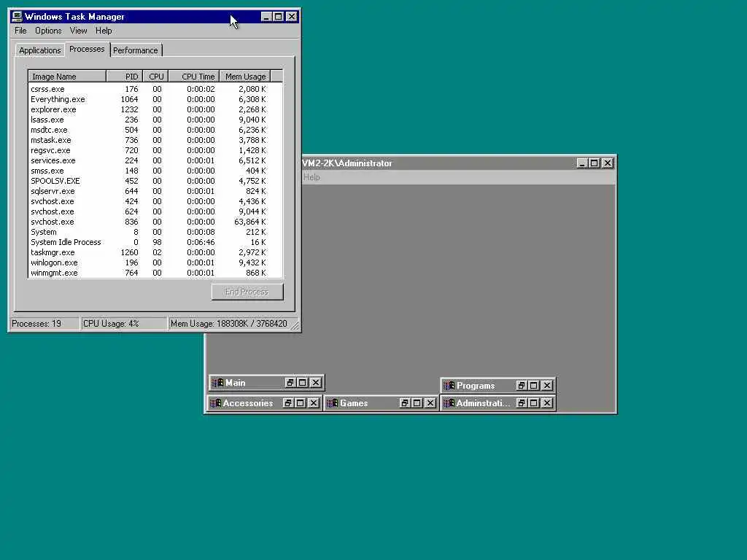Screen dimensions: 747x560
Task: Maximize the Programs group window
Action: click(534, 386)
